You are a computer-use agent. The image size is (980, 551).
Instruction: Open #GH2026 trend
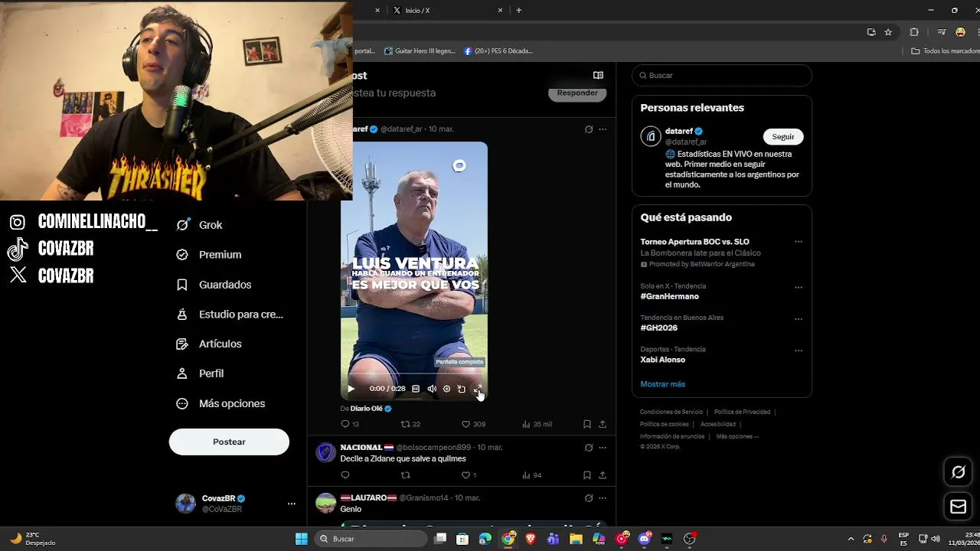click(658, 328)
